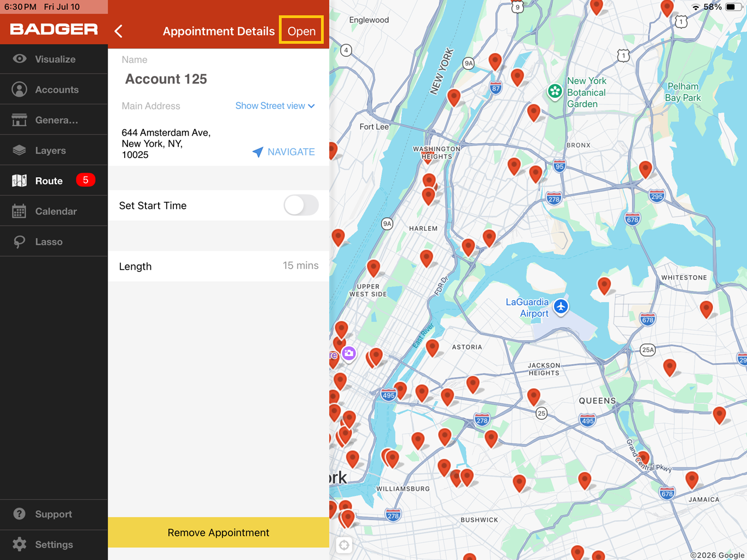Tap the red pin north of Jamaica
The width and height of the screenshot is (747, 560).
(692, 479)
